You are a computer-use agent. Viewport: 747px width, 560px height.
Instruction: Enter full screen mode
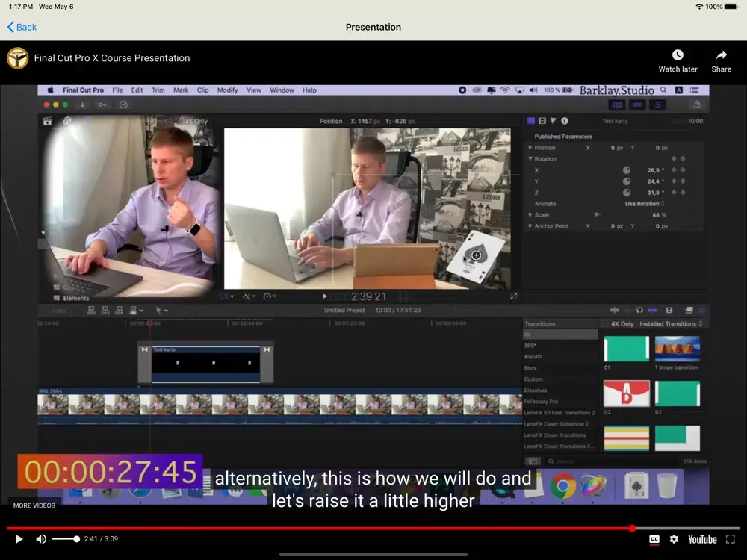point(731,539)
